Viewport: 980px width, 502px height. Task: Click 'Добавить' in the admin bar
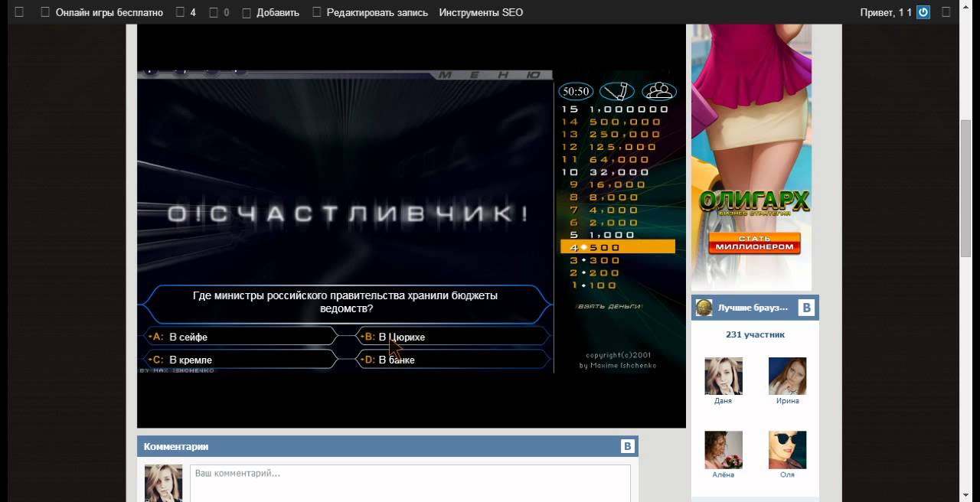pos(270,12)
